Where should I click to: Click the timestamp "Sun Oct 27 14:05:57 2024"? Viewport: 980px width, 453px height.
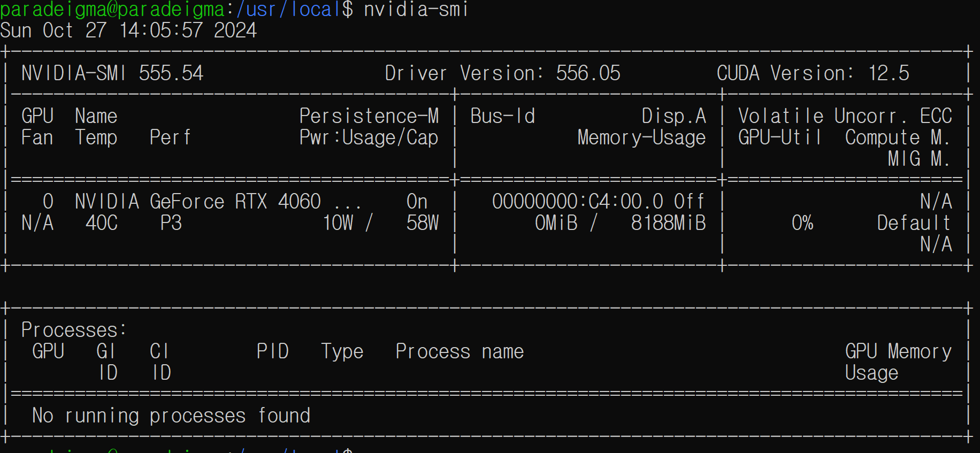[x=128, y=30]
